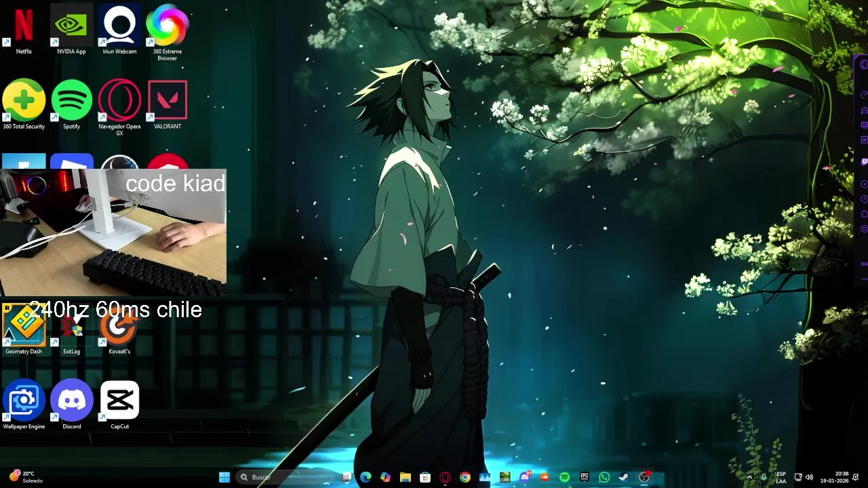868x488 pixels.
Task: Open File Explorer from the taskbar
Action: click(406, 477)
